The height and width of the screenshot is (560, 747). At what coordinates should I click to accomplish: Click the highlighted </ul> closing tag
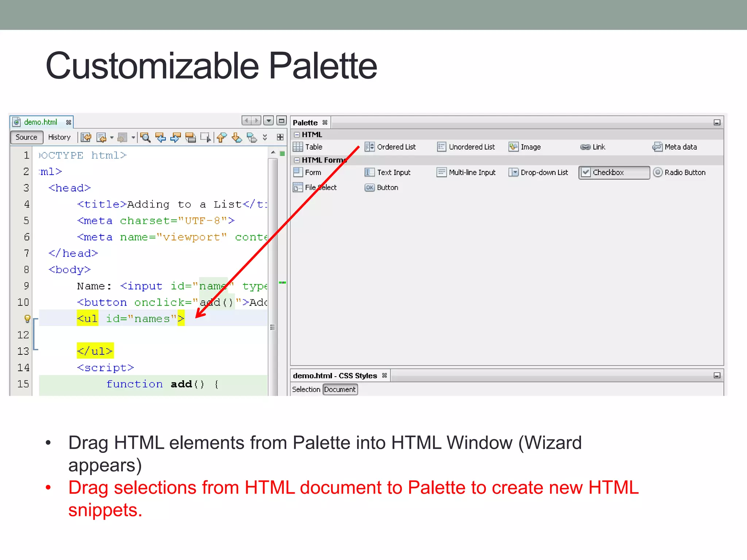(95, 351)
